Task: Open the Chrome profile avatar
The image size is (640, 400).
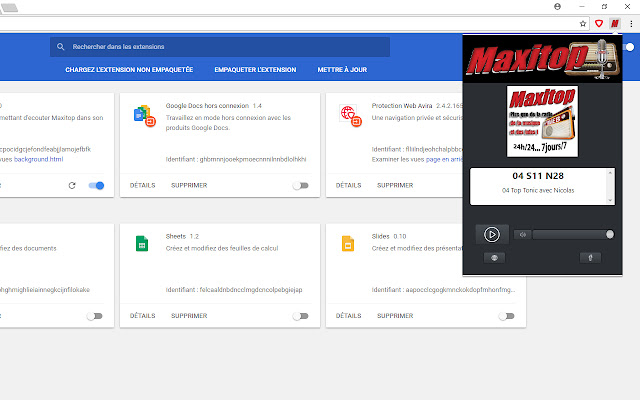Action: 557,7
